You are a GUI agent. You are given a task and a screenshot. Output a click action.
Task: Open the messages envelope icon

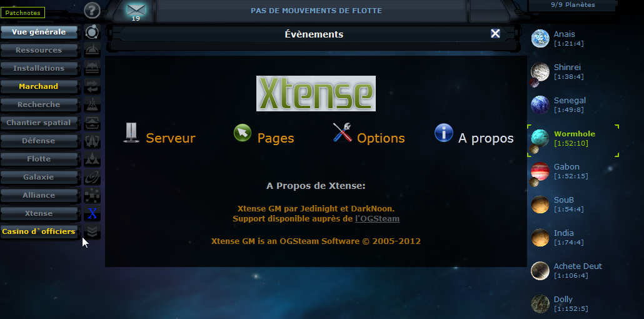click(135, 9)
